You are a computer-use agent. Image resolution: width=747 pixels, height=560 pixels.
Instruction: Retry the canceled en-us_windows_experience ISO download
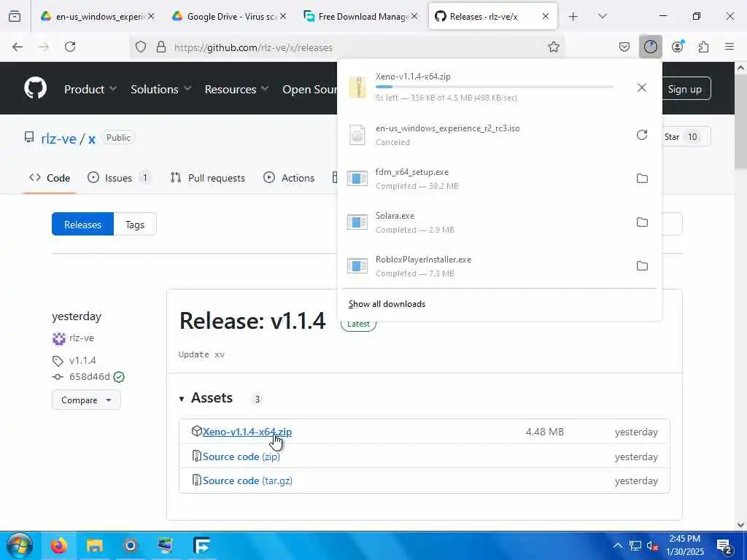pyautogui.click(x=642, y=135)
